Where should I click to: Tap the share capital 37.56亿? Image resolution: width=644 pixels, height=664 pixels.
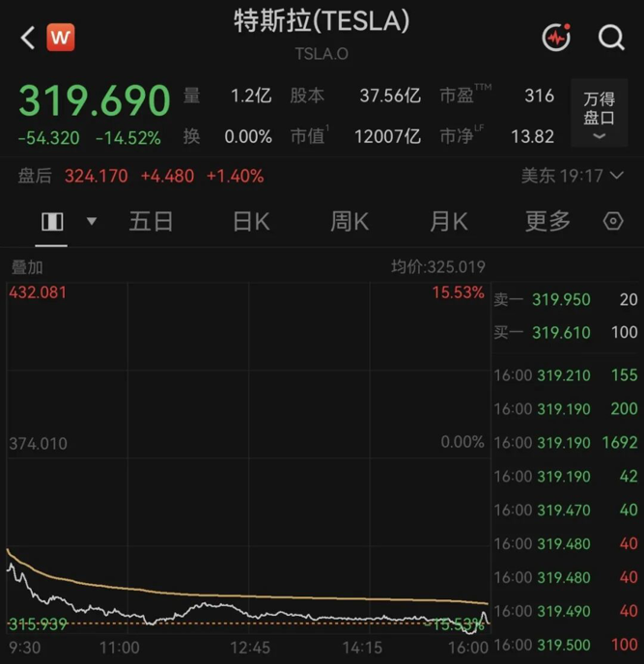click(390, 96)
